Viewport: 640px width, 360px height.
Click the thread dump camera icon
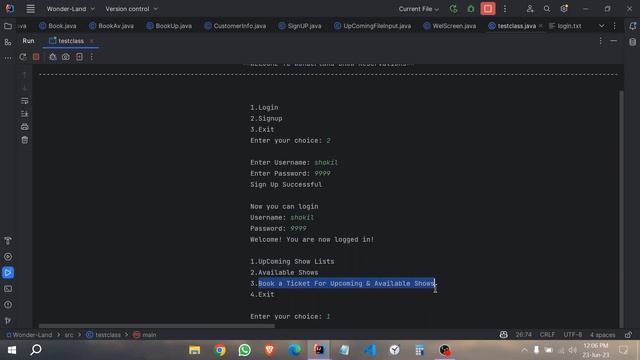(66, 57)
